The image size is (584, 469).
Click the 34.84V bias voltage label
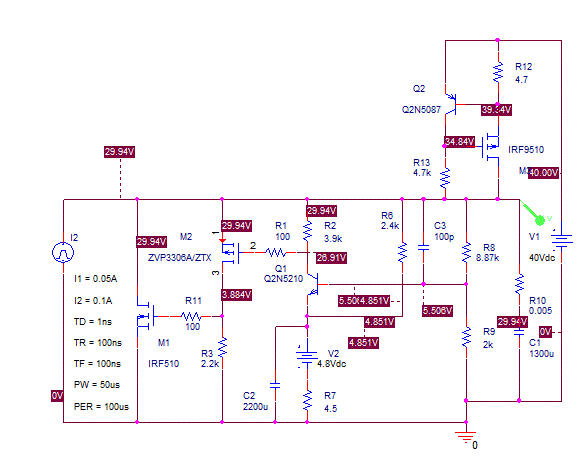(459, 142)
